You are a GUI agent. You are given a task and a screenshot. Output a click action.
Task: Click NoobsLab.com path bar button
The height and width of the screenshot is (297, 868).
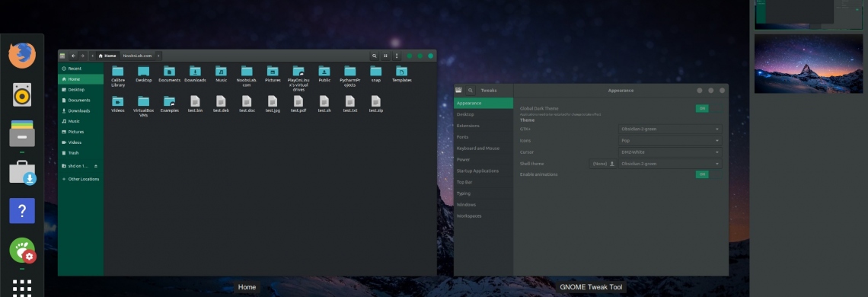pos(137,56)
